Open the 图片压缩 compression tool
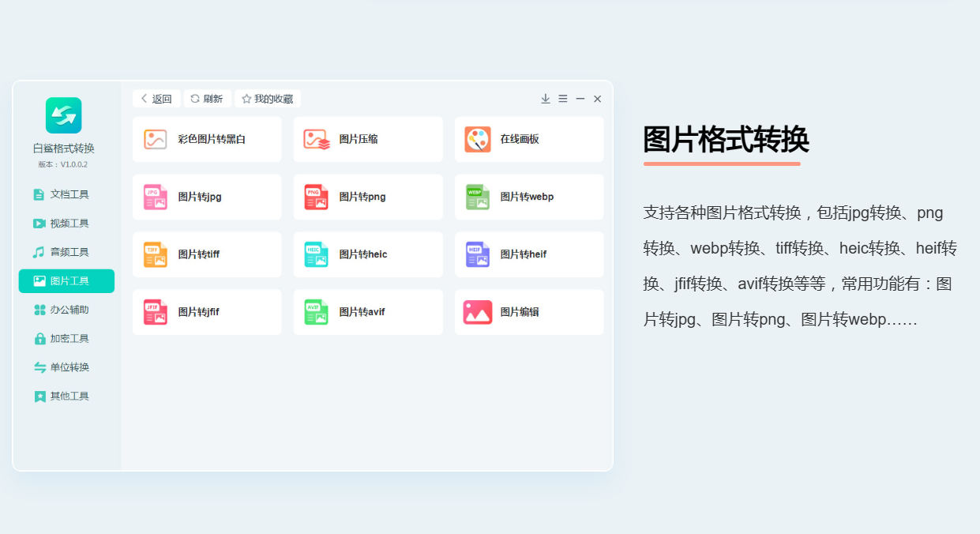 point(368,139)
